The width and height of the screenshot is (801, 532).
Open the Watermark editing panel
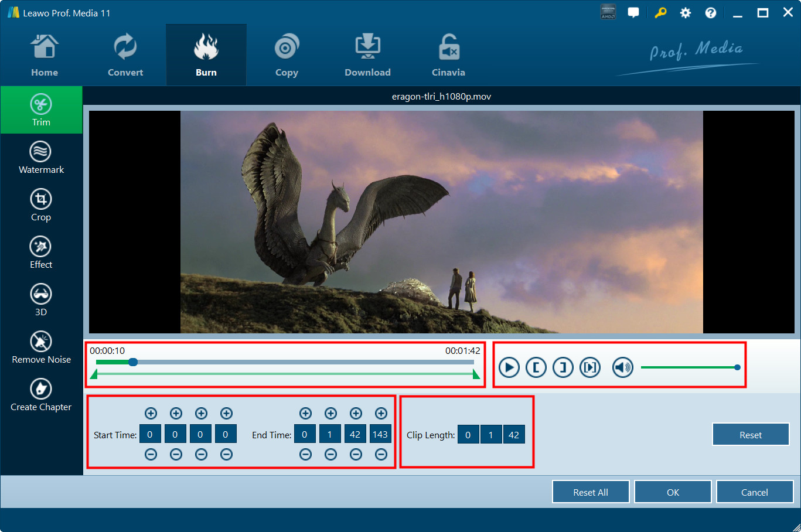(41, 158)
